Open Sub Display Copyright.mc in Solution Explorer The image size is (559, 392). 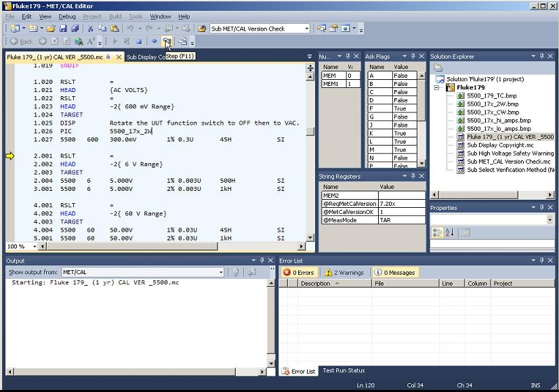pos(500,145)
